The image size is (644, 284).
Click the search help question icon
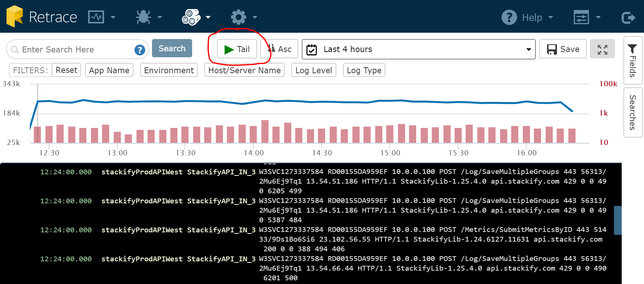(139, 50)
